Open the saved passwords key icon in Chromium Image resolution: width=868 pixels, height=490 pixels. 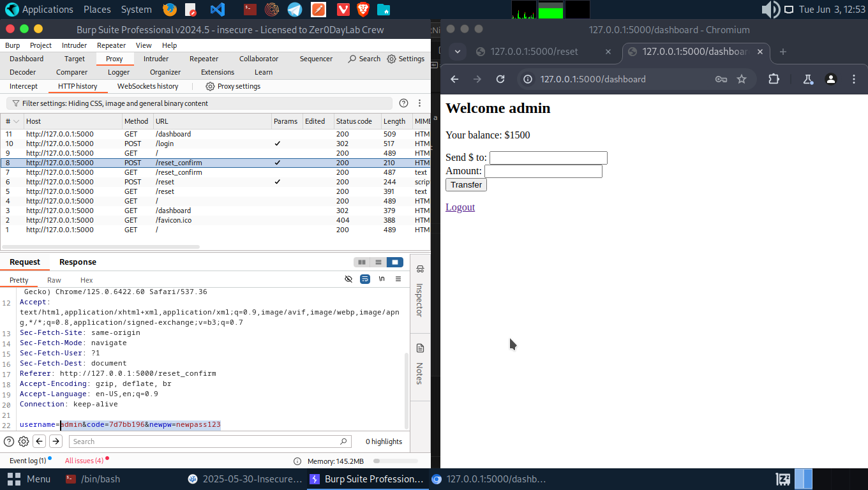(721, 79)
